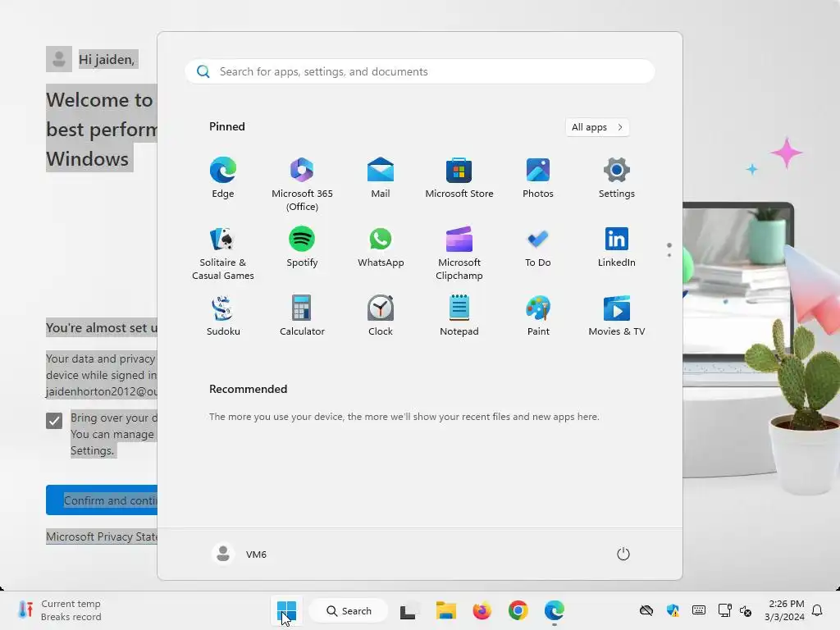Screen dimensions: 840x630
Task: Open WhatsApp
Action: tap(381, 248)
